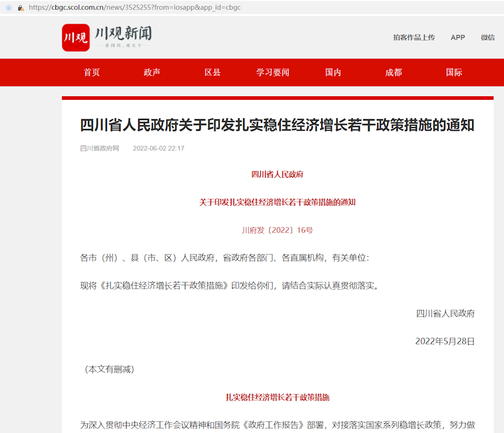Open the 成都 section
The width and height of the screenshot is (504, 433).
pyautogui.click(x=394, y=73)
